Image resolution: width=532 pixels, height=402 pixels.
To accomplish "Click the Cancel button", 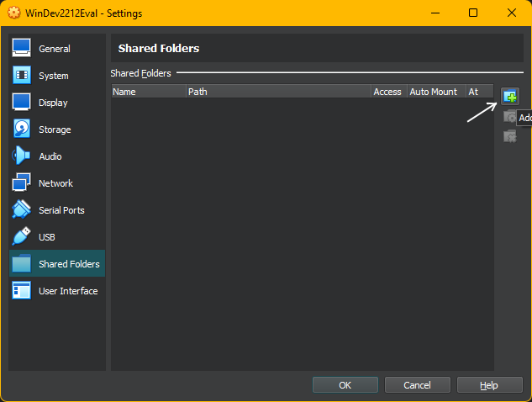I will click(x=418, y=384).
